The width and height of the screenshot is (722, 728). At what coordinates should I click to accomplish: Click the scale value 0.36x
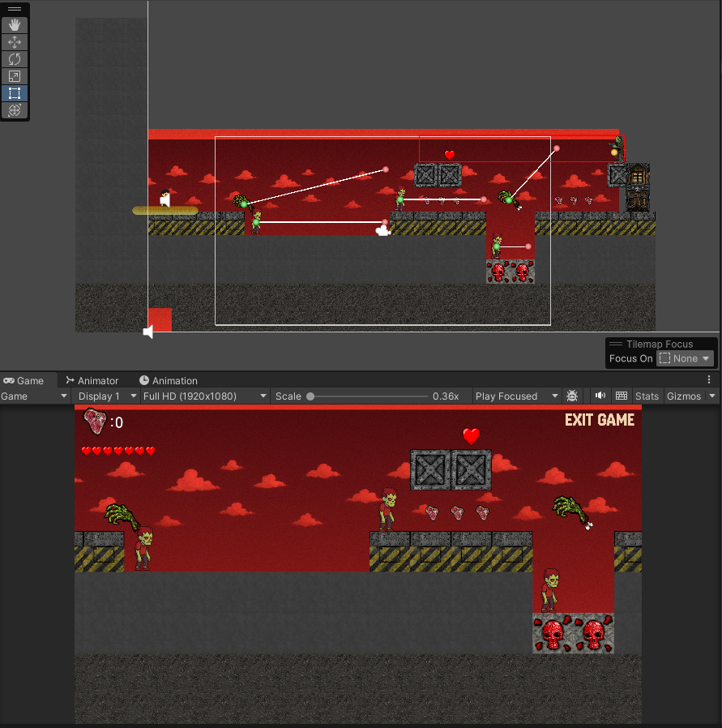pos(446,396)
